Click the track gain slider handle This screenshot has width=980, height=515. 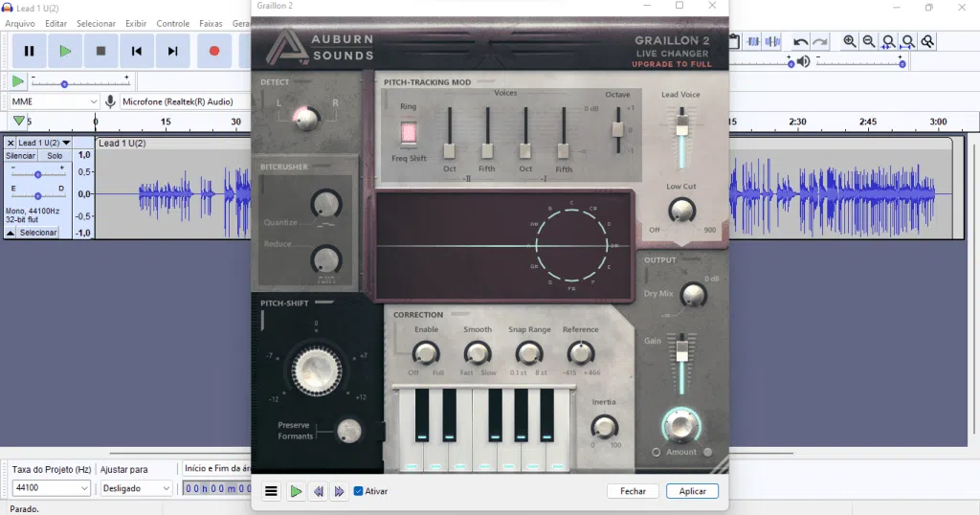37,174
